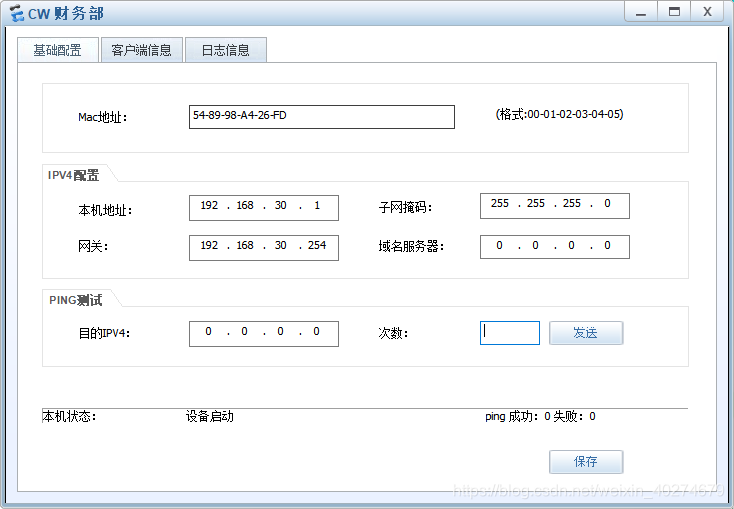The image size is (734, 509).
Task: Close the CW 财务部 window
Action: click(707, 12)
